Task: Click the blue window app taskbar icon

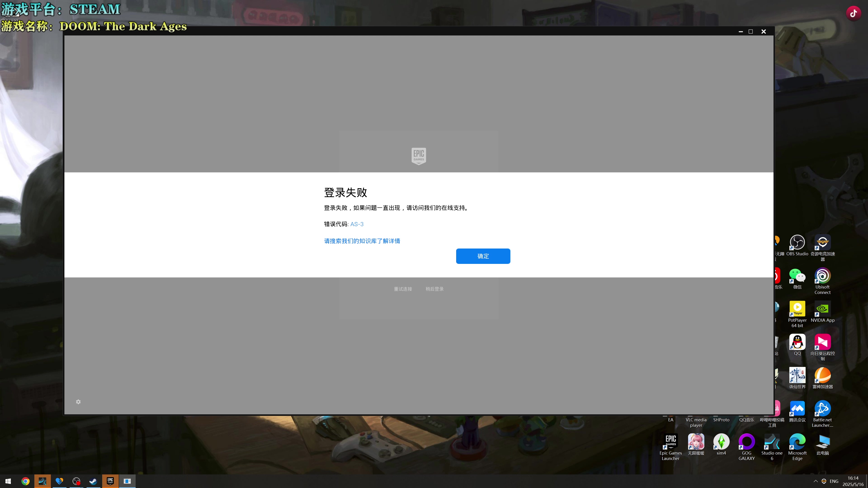Action: (127, 481)
